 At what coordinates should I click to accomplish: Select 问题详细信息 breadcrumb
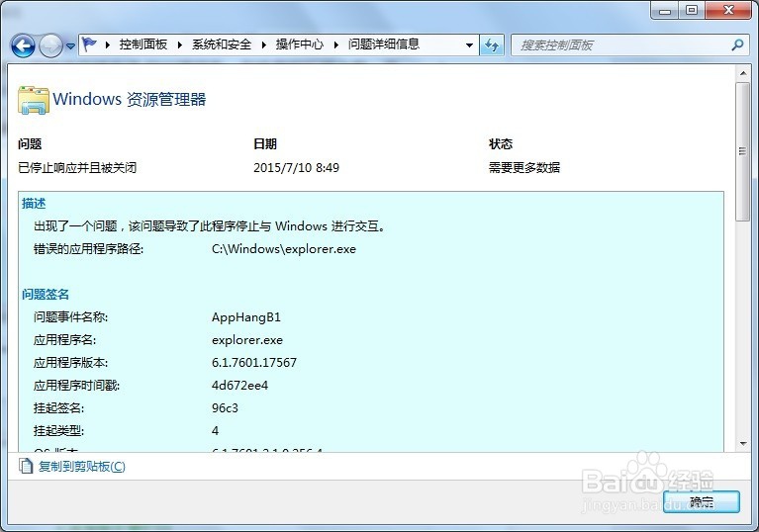pyautogui.click(x=383, y=44)
